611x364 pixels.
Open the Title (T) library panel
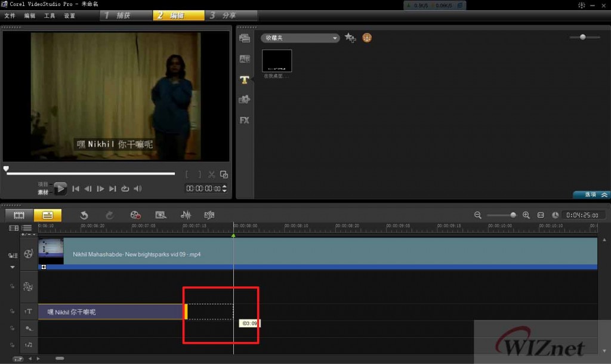(x=245, y=79)
